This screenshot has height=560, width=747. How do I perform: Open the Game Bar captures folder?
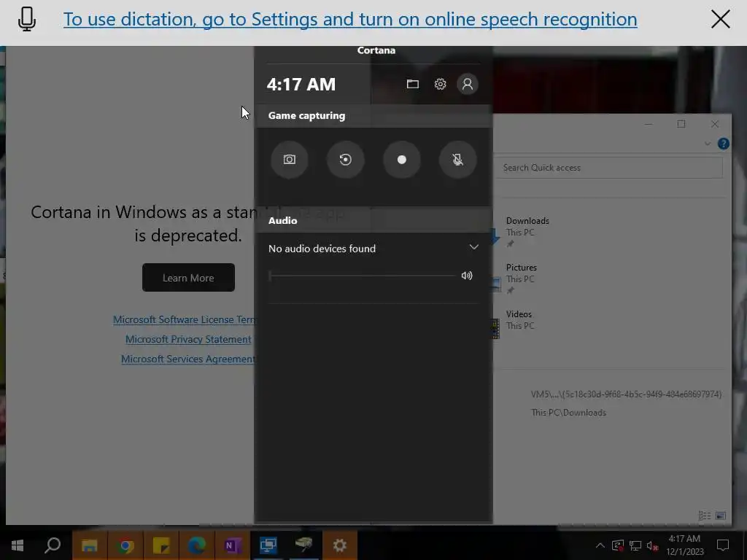pyautogui.click(x=413, y=85)
